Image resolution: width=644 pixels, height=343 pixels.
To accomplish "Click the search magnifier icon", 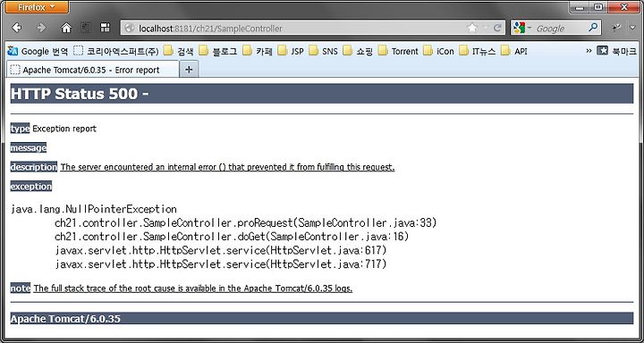I will 593,28.
